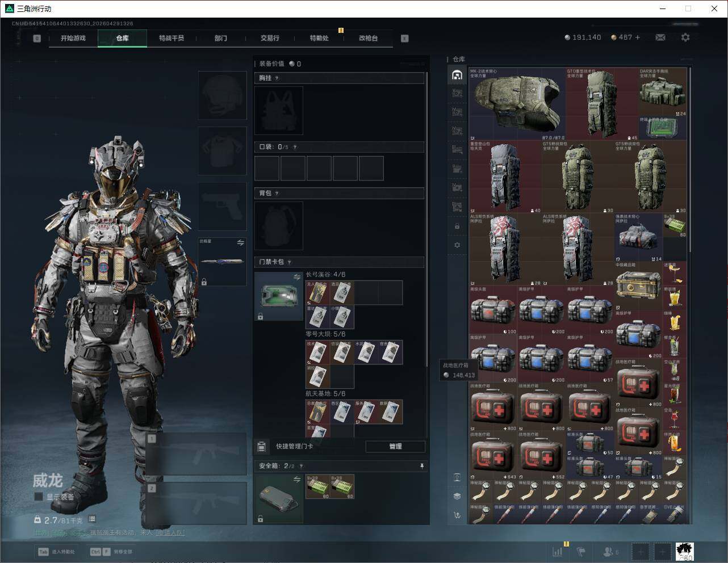This screenshot has height=563, width=728.
Task: Click the swap arrows on the melee weapon slot
Action: 240,243
